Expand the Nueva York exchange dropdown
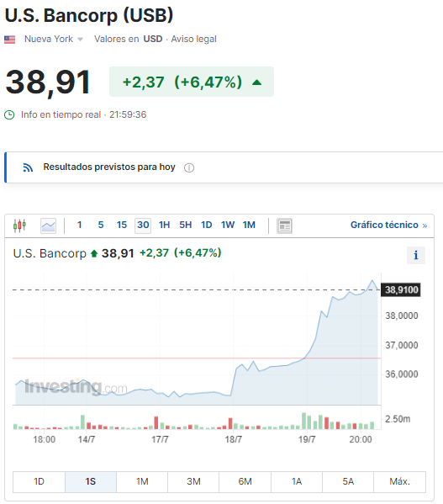 pos(54,39)
